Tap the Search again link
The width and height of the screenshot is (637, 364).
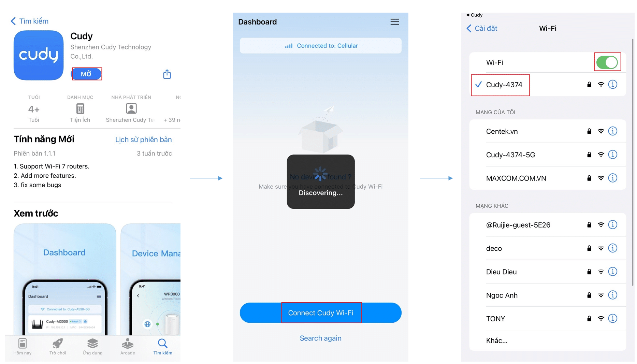click(321, 338)
